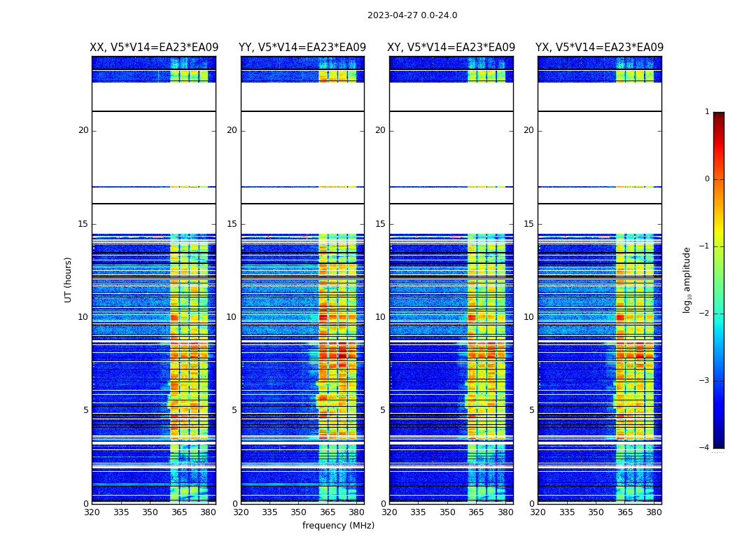Click the XY panel title text
The image size is (735, 560).
point(451,48)
